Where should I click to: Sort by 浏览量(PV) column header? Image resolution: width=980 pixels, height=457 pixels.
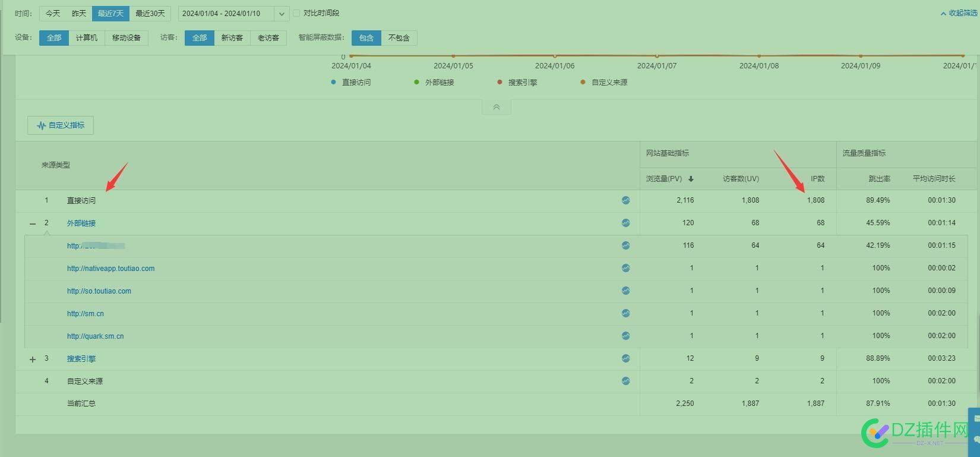[664, 178]
